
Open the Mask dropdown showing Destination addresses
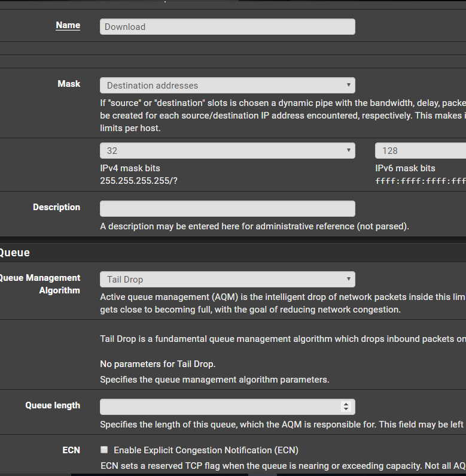pyautogui.click(x=227, y=86)
